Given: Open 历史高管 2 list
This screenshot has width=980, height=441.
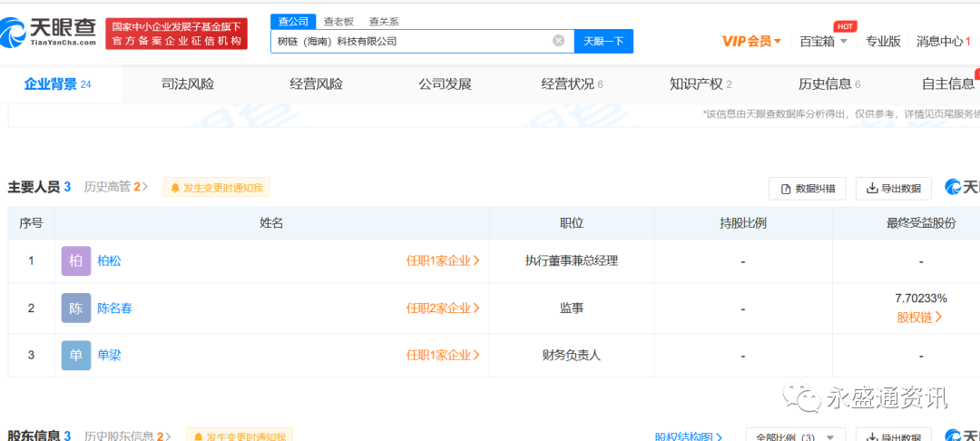Looking at the screenshot, I should (115, 187).
